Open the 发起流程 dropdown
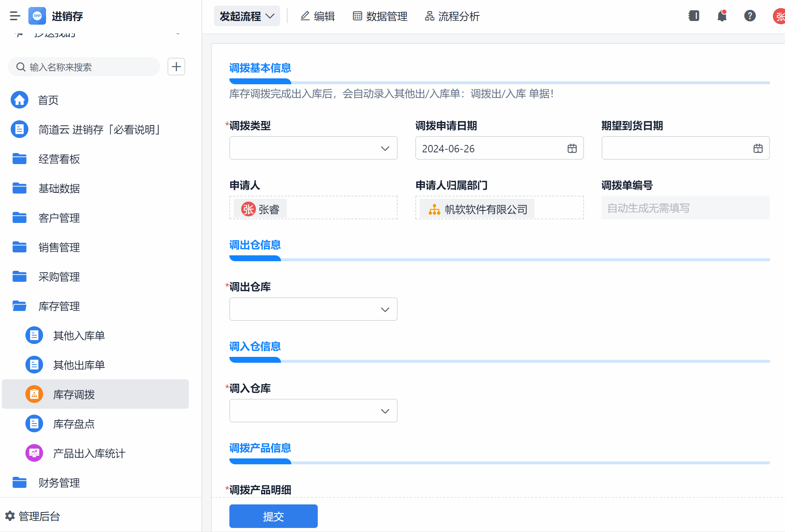785x532 pixels. coord(247,16)
